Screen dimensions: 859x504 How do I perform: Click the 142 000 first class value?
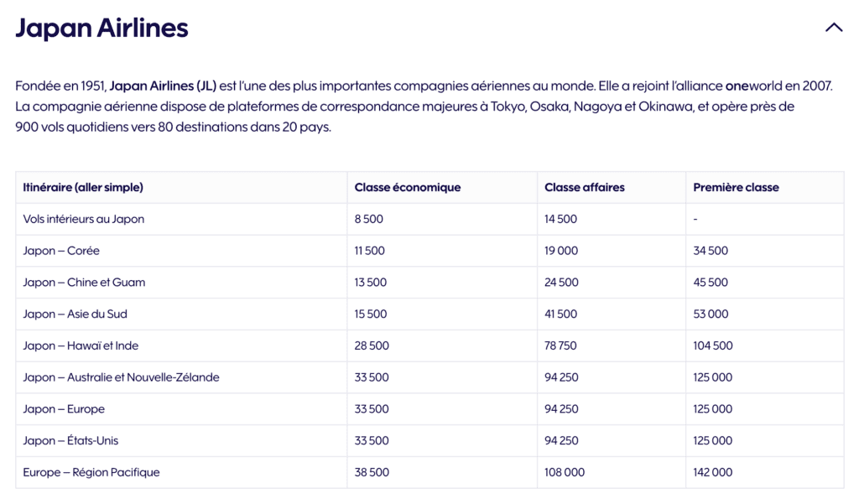coord(712,472)
